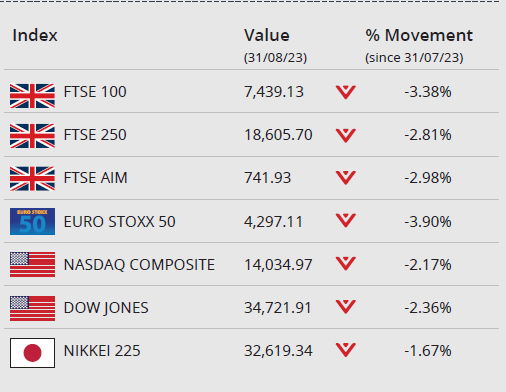506x392 pixels.
Task: Click the UK flag beside FTSE 100
Action: coord(32,96)
